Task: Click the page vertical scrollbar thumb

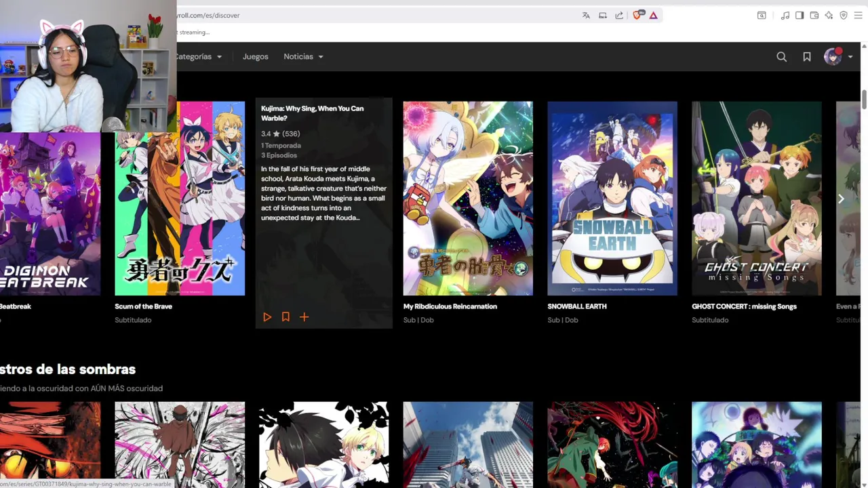Action: click(x=864, y=98)
